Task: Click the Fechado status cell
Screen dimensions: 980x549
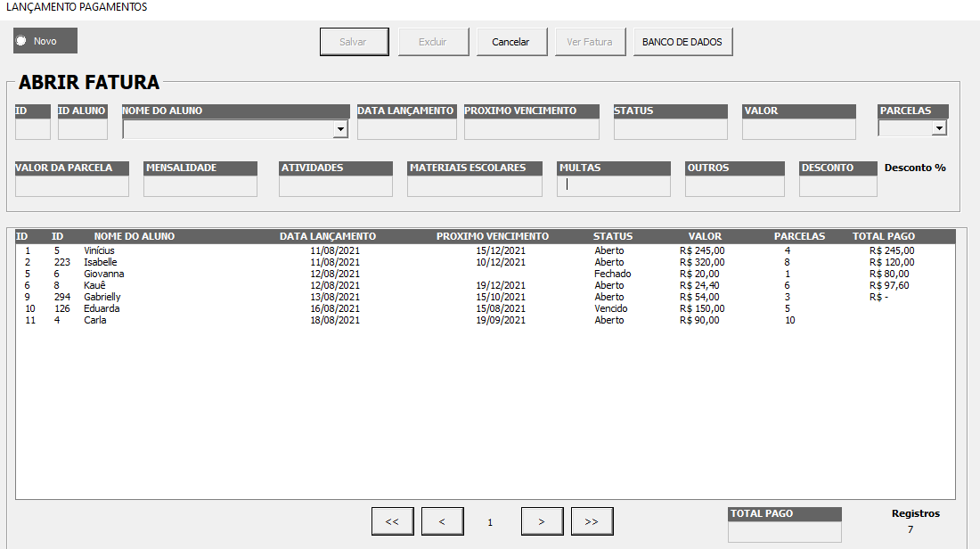Action: (613, 274)
